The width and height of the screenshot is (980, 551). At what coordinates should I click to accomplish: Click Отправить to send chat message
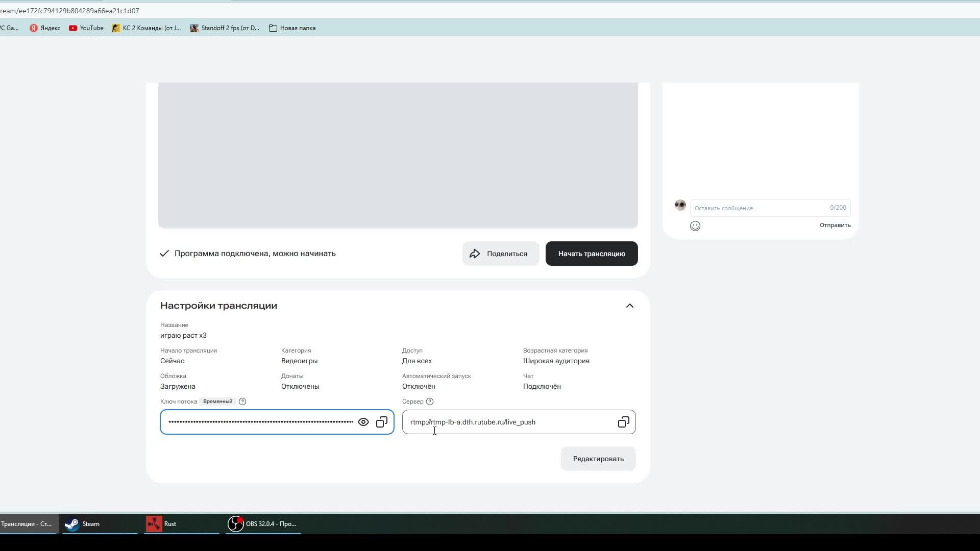835,225
